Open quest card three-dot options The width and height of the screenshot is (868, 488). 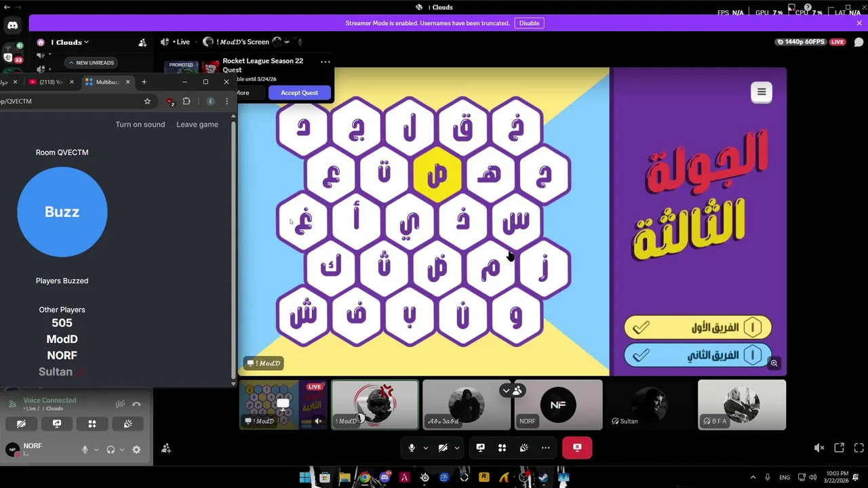pyautogui.click(x=325, y=62)
